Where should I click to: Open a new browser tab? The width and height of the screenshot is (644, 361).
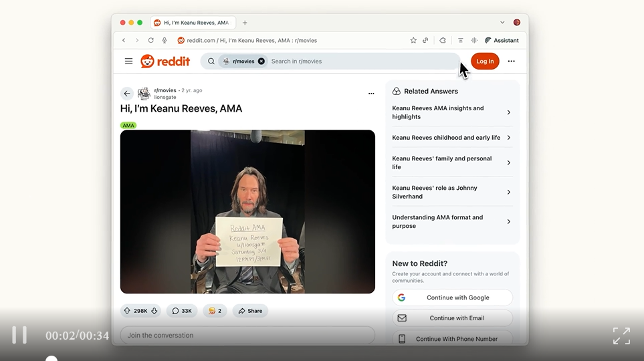coord(245,23)
